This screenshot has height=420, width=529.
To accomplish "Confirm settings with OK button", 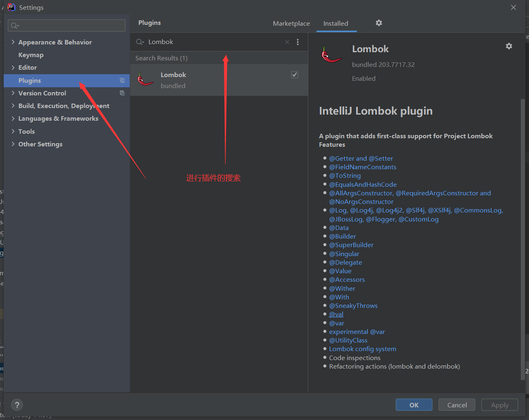I will coord(414,405).
